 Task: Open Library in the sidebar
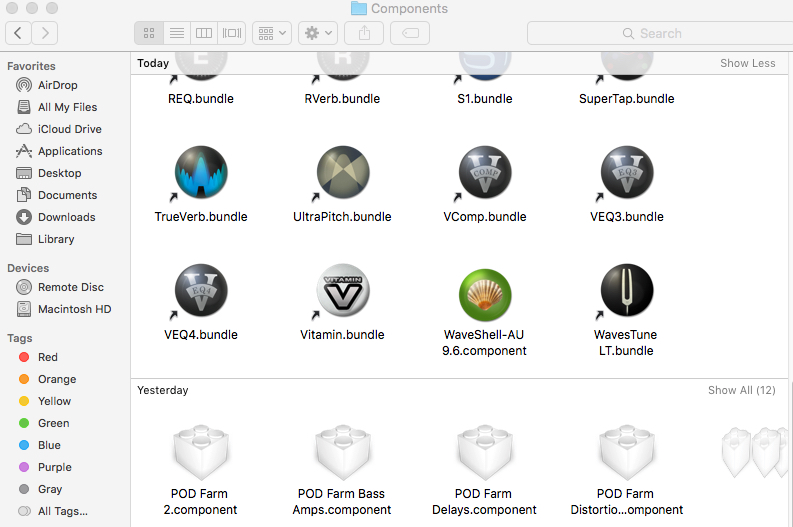[45, 239]
